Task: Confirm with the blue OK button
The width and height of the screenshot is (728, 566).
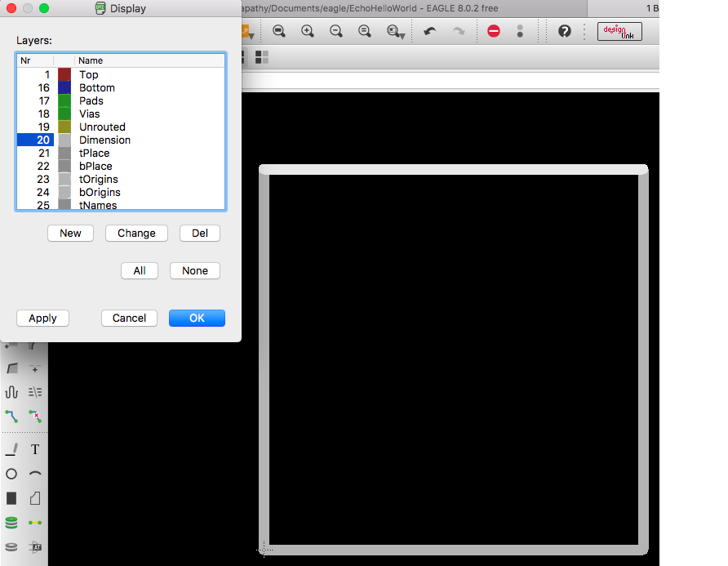Action: pyautogui.click(x=197, y=319)
